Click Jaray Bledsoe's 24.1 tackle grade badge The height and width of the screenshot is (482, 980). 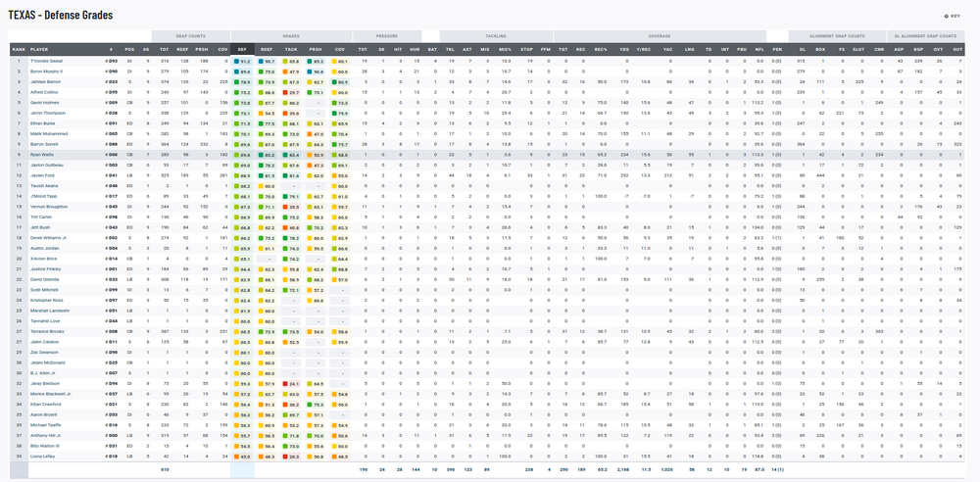tap(292, 384)
